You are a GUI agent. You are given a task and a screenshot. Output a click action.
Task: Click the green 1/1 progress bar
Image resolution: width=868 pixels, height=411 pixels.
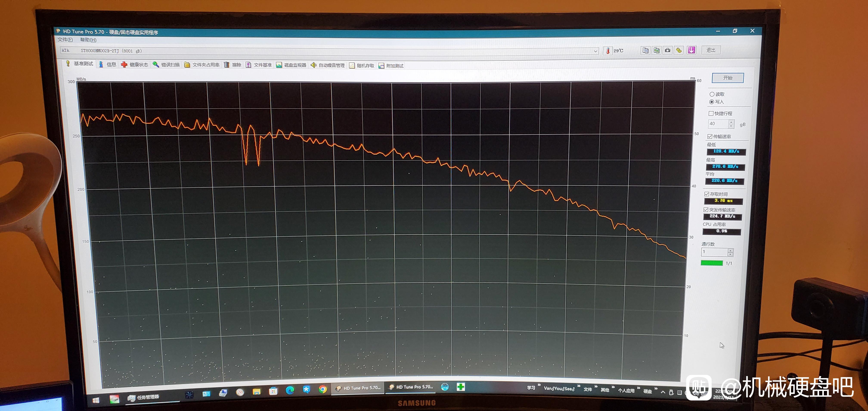coord(712,263)
